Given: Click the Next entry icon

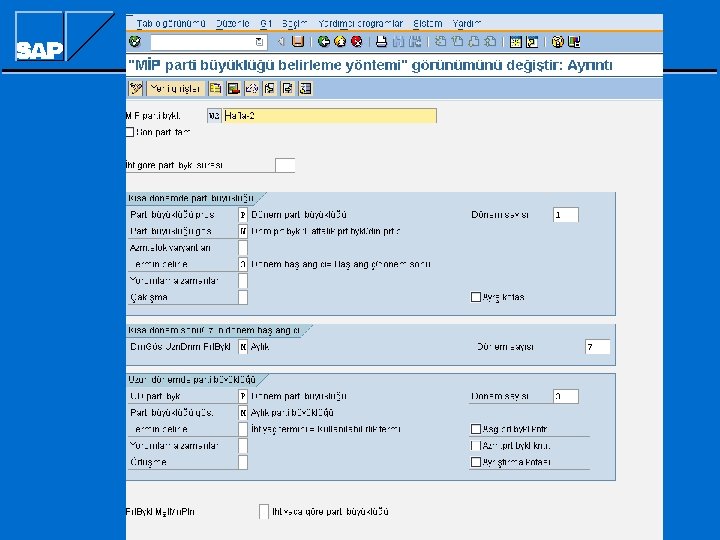Looking at the screenshot, I should point(287,88).
